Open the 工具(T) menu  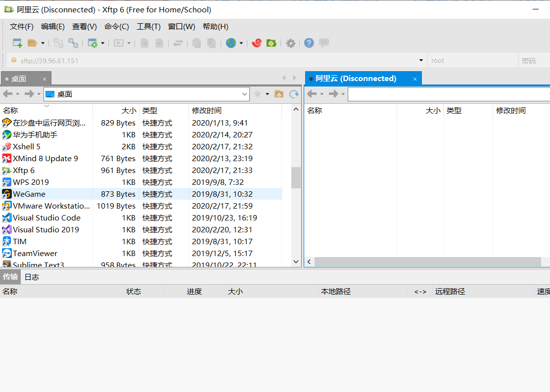[x=148, y=27]
